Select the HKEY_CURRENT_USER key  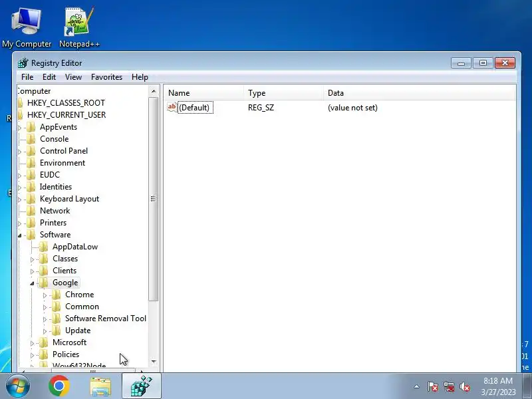pos(66,115)
